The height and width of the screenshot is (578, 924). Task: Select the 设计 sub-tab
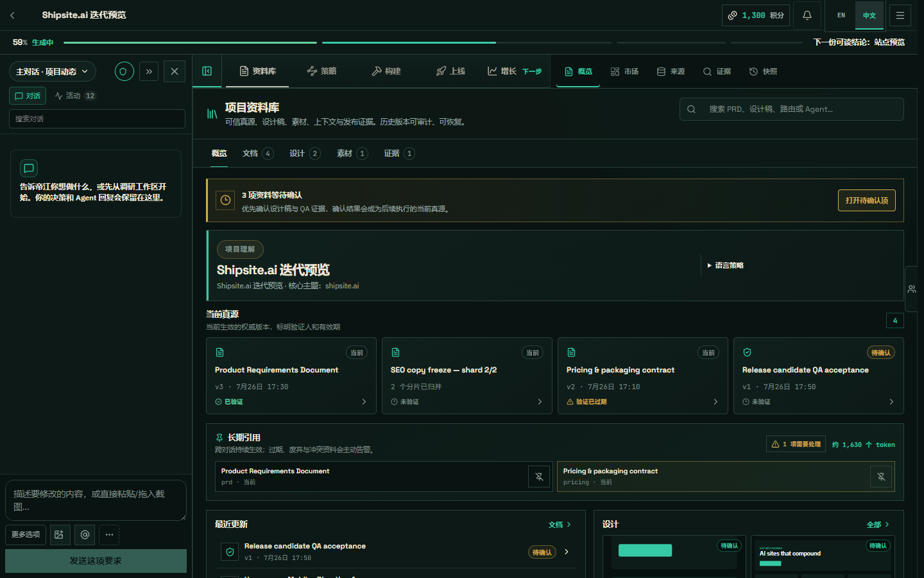point(305,153)
